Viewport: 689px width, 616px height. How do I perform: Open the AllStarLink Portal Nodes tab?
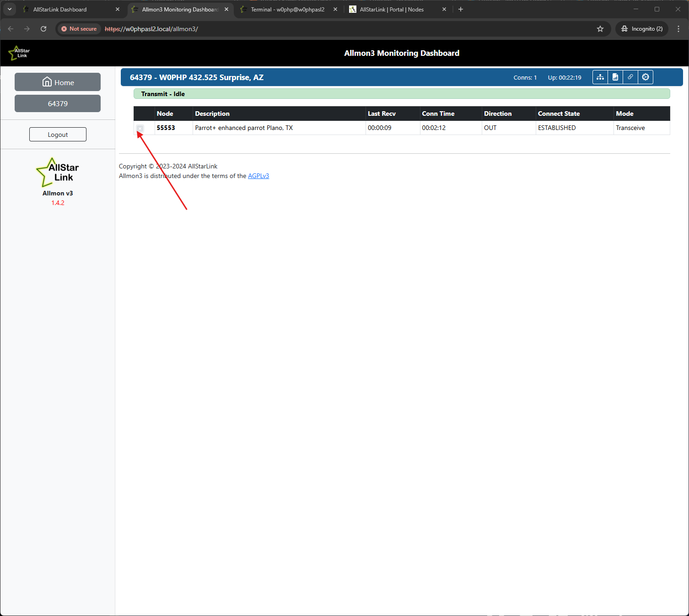coord(391,10)
